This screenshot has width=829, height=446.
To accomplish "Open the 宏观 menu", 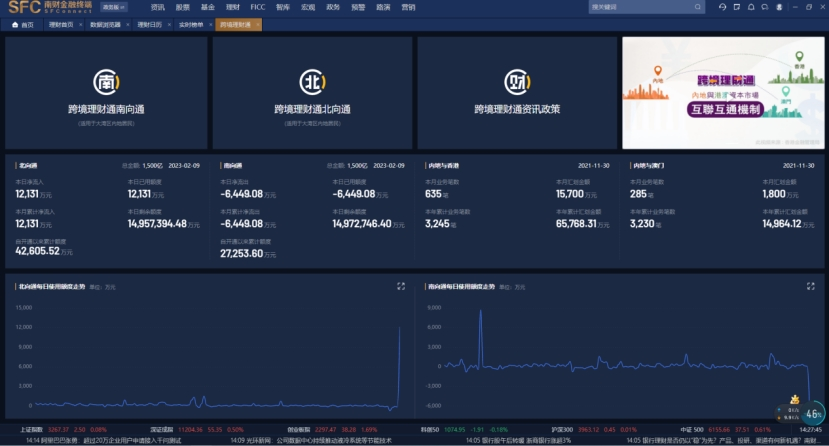I will coord(308,7).
